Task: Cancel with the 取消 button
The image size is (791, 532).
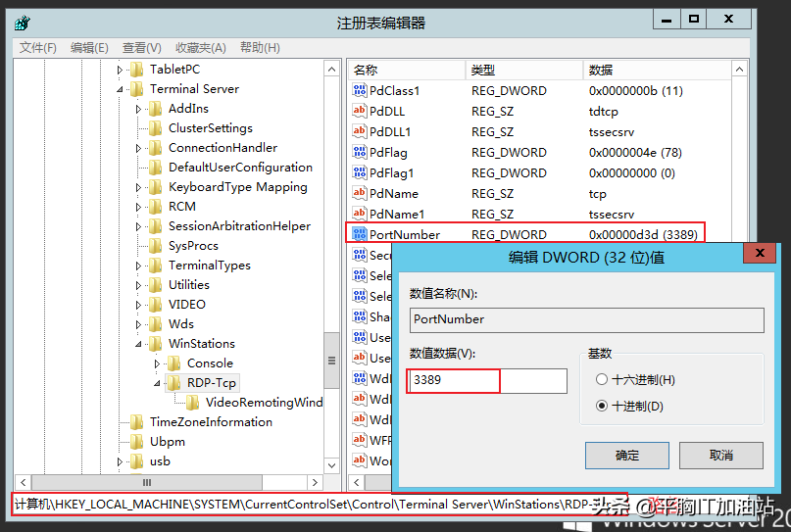Action: (720, 456)
